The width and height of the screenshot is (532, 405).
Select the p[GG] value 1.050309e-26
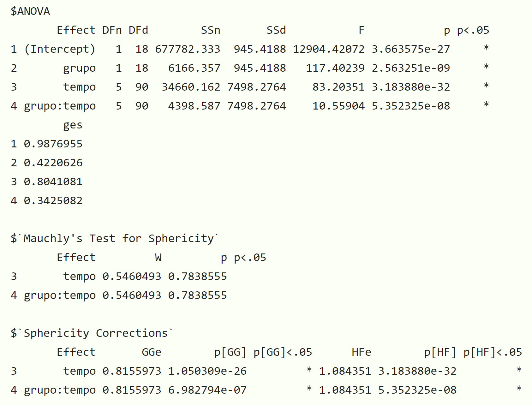pos(207,371)
